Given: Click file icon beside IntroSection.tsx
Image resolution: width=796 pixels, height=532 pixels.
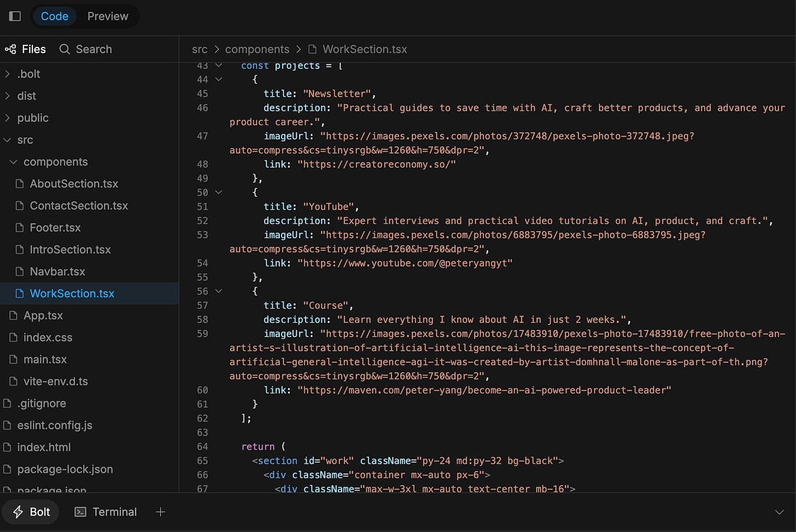Looking at the screenshot, I should pos(20,250).
